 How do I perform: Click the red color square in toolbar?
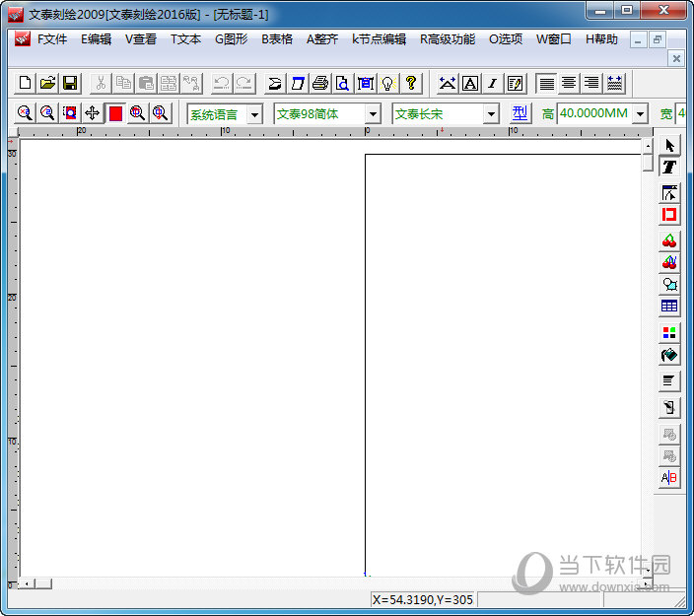(115, 113)
